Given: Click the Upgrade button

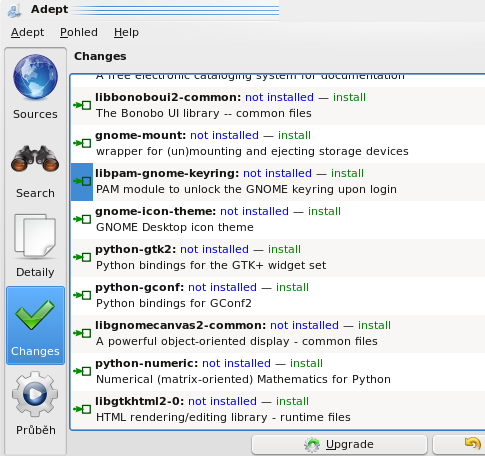Looking at the screenshot, I should click(339, 444).
